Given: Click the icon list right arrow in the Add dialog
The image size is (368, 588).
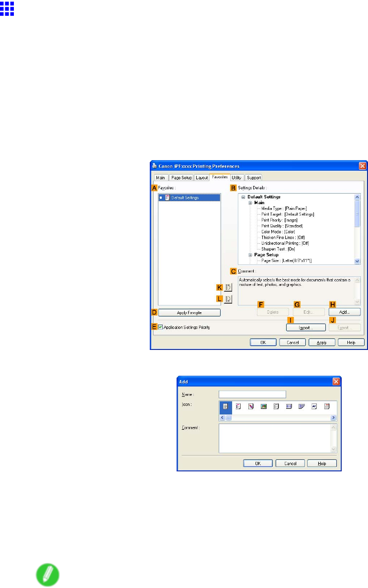Looking at the screenshot, I should 334,417.
